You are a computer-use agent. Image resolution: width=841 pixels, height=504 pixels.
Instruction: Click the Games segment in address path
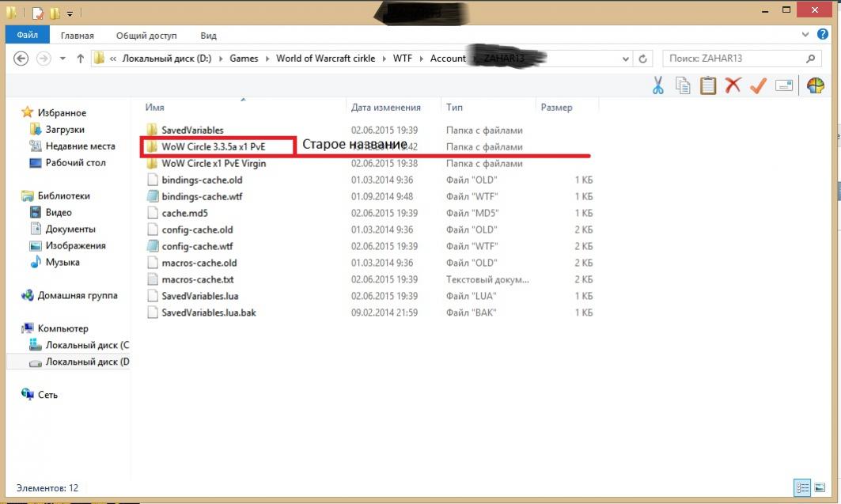pyautogui.click(x=244, y=59)
